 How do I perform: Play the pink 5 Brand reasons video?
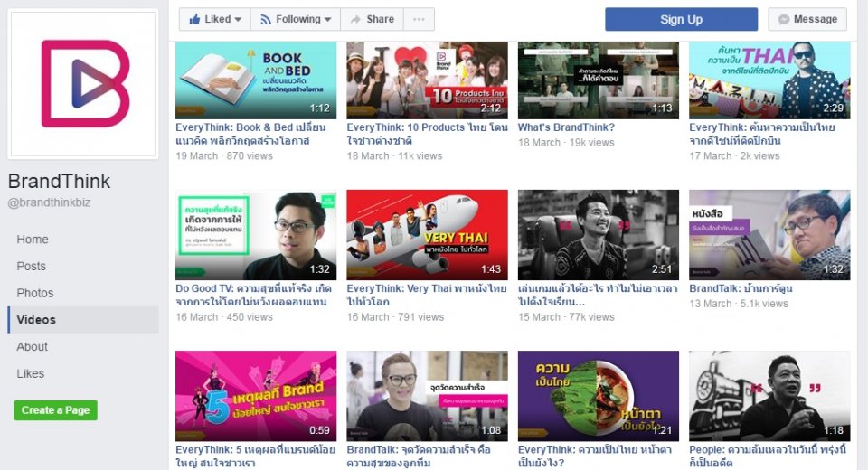click(x=256, y=396)
